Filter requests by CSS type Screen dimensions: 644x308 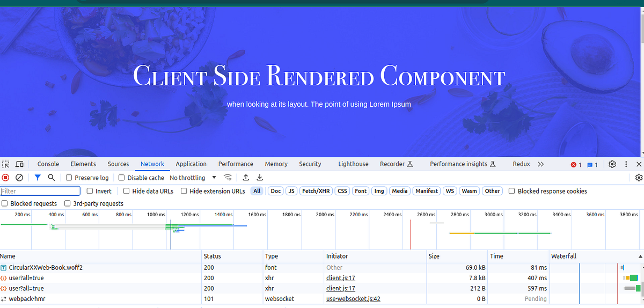point(342,191)
